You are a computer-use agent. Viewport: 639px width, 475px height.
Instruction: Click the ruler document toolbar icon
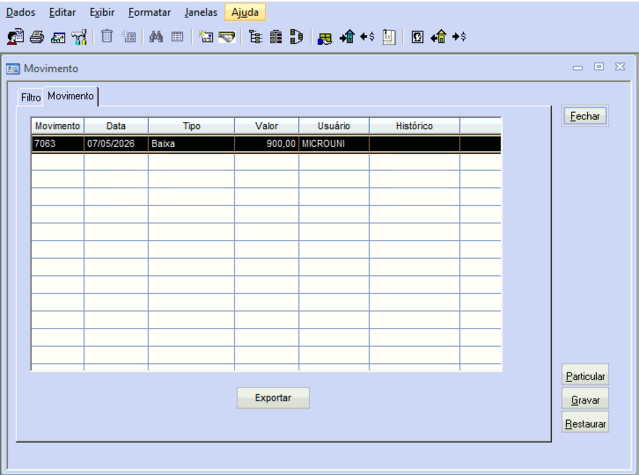click(x=389, y=37)
